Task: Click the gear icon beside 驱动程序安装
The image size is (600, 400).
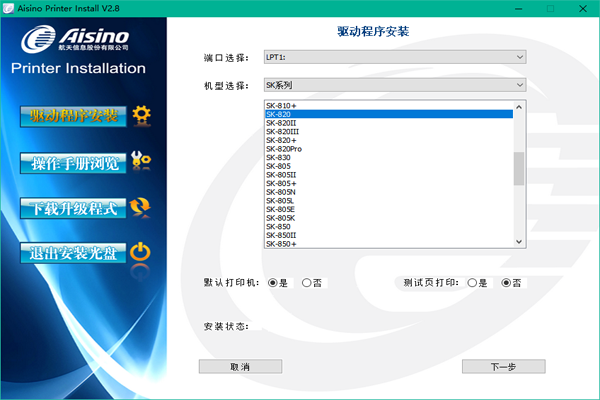Action: click(142, 116)
